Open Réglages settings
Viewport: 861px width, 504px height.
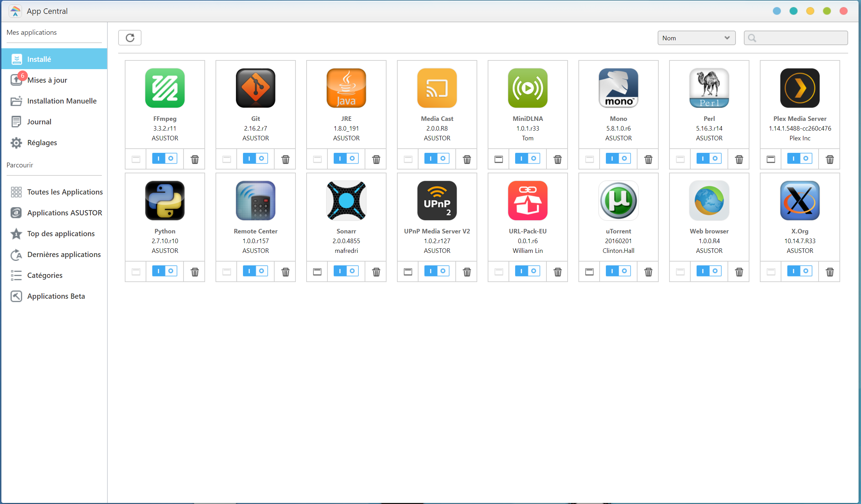(x=54, y=142)
